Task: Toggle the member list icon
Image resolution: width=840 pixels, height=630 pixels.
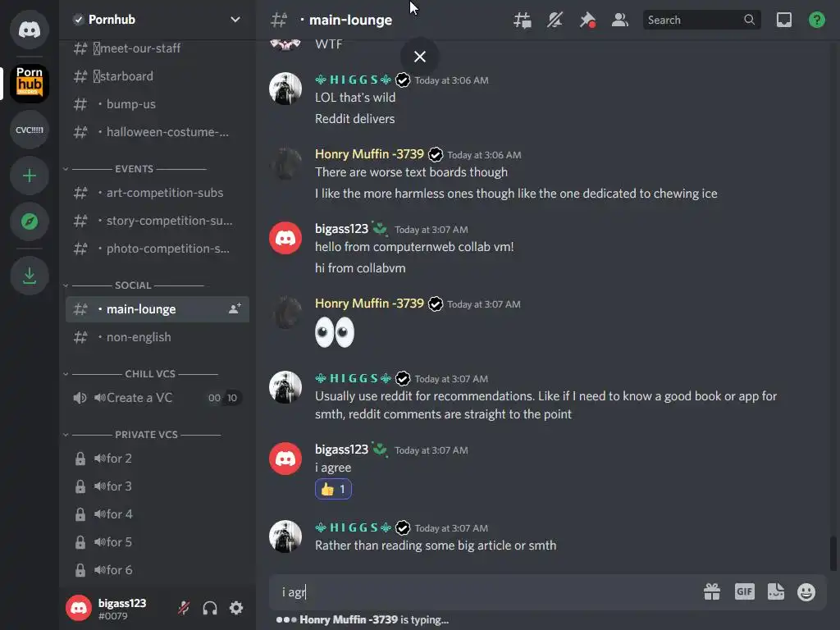Action: pos(620,21)
